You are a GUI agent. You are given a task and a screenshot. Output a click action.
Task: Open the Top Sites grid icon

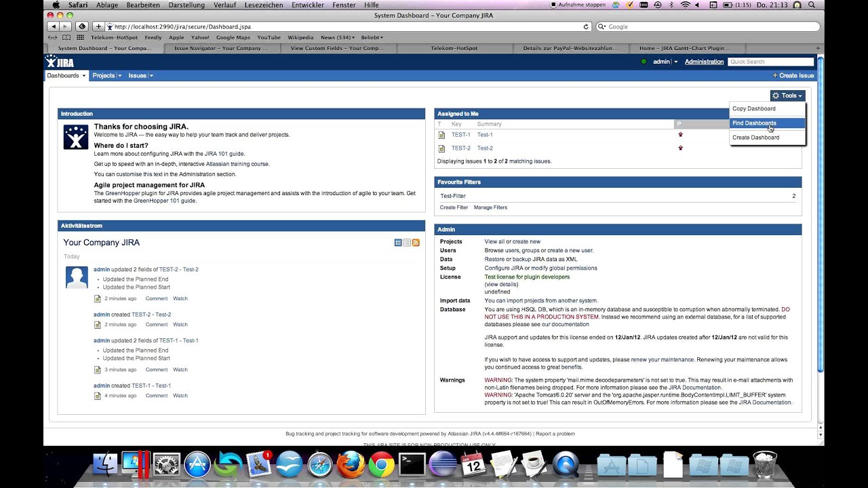79,37
